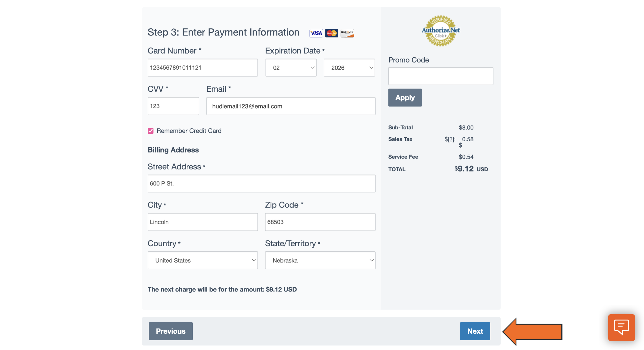The width and height of the screenshot is (644, 350).
Task: Click into the Card Number field
Action: [x=202, y=68]
